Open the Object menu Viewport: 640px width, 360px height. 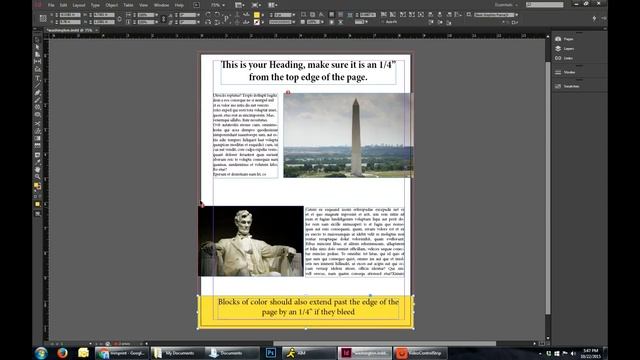(111, 5)
